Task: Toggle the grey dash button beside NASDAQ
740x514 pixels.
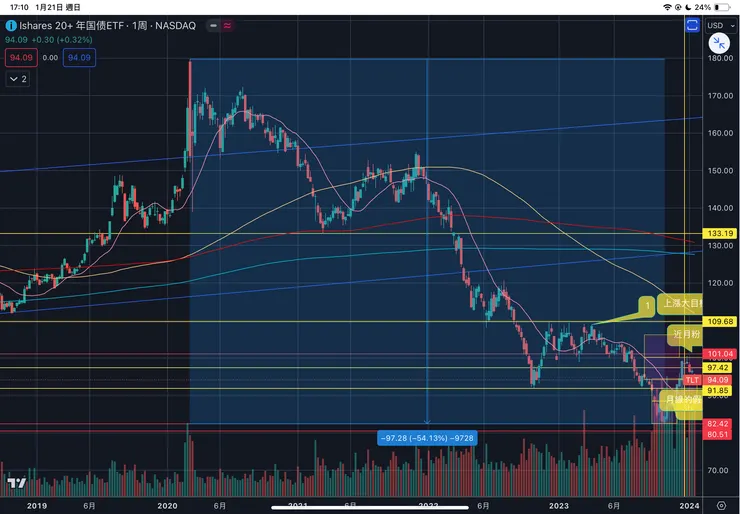Action: tap(212, 25)
